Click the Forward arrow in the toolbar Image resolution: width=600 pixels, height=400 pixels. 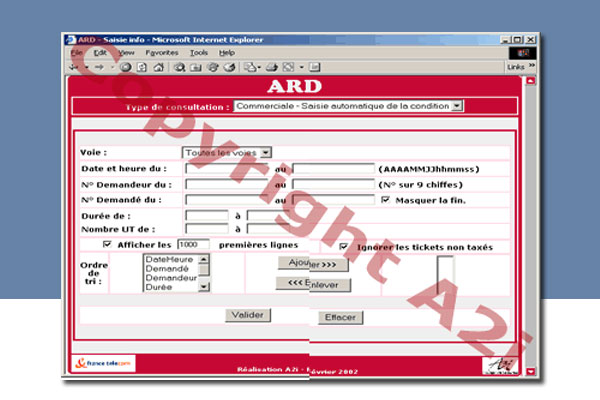(99, 67)
